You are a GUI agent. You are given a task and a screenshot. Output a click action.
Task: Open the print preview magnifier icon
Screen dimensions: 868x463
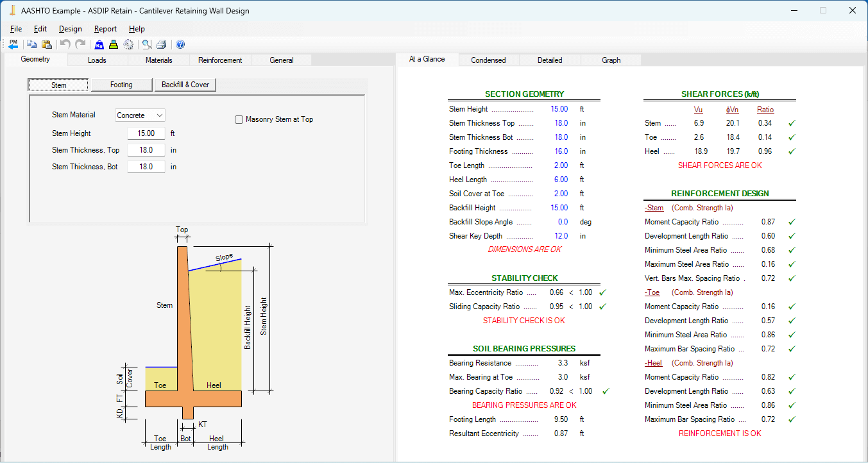pyautogui.click(x=146, y=44)
